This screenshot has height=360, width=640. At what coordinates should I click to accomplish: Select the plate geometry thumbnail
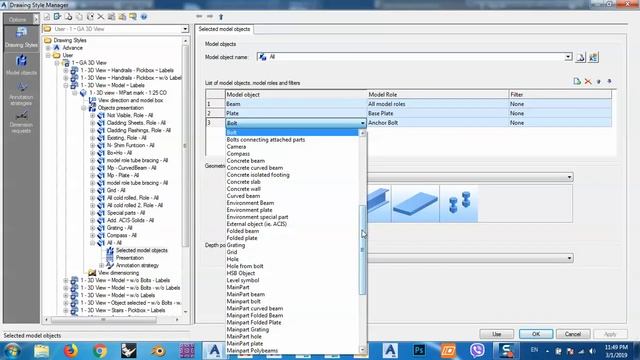click(x=416, y=203)
